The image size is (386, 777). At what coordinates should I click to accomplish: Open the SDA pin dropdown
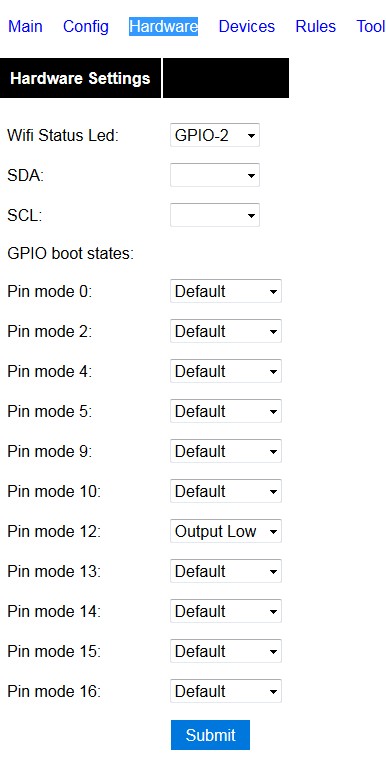[x=215, y=175]
